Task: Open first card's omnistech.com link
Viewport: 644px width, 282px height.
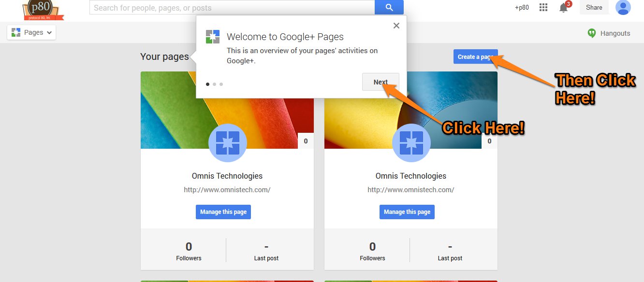Action: 227,190
